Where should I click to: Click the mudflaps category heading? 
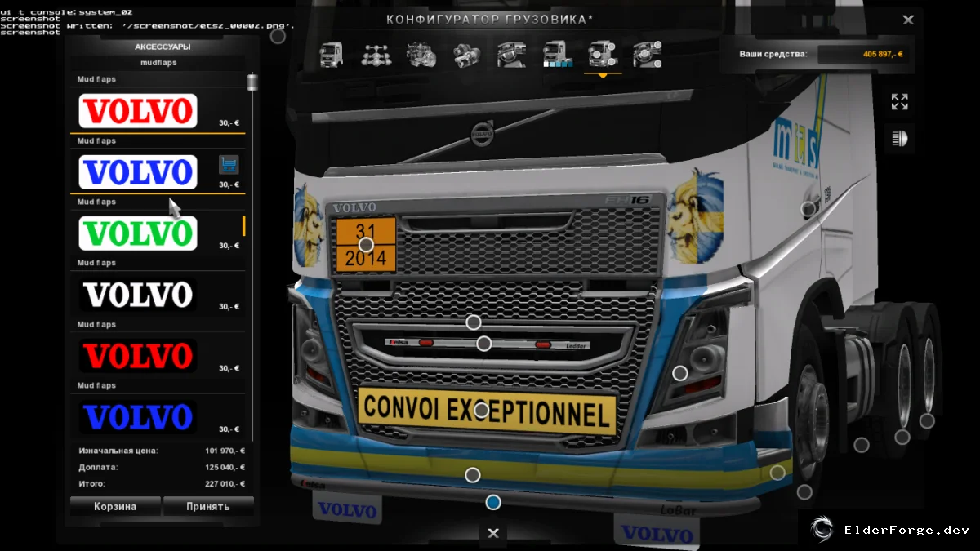(158, 63)
